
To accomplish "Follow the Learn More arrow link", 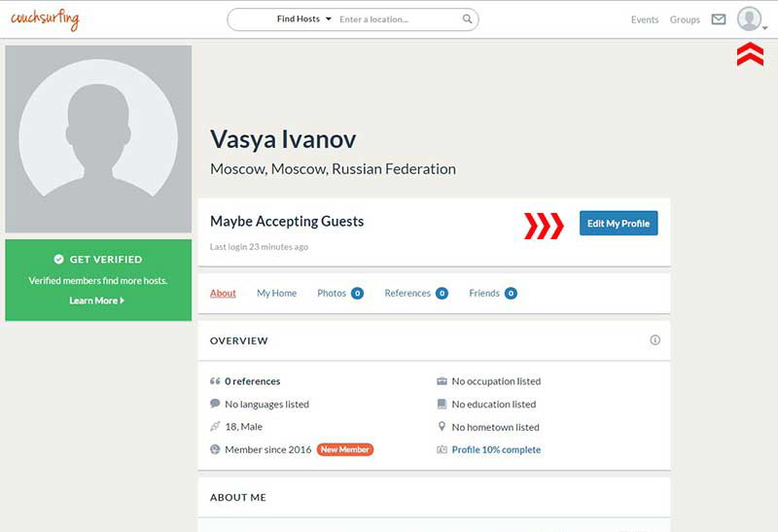I will [x=96, y=301].
